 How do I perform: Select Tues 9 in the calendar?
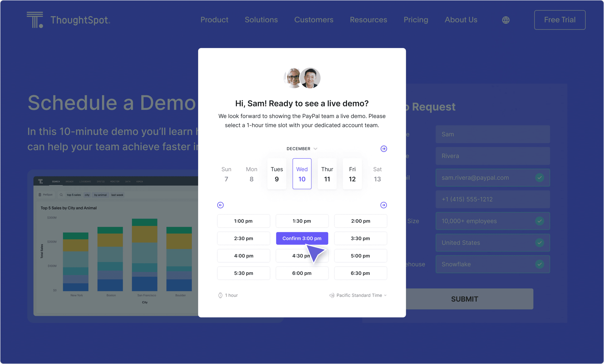pyautogui.click(x=277, y=174)
